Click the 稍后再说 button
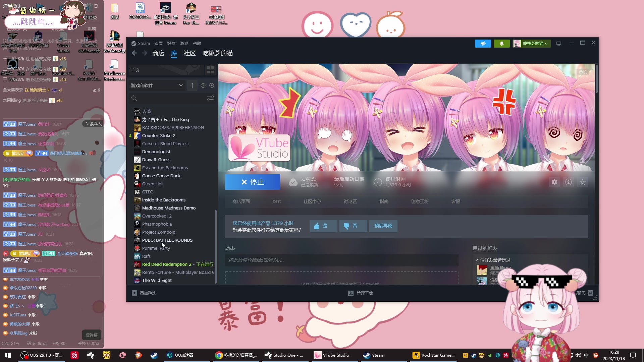This screenshot has height=362, width=644. [383, 226]
